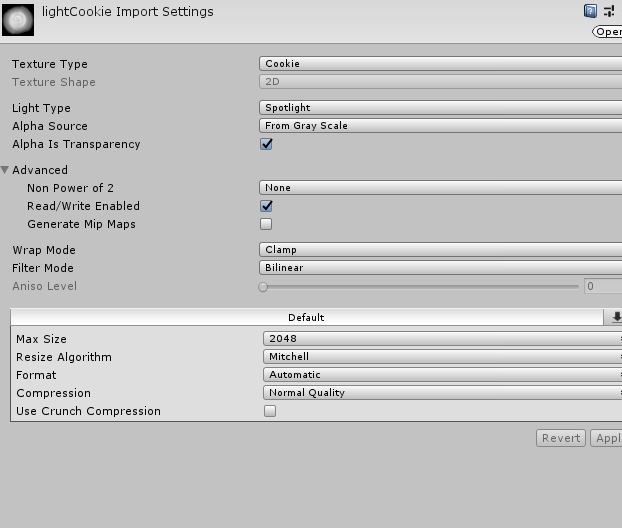Open the help reference book icon
Screen dimensions: 622x528
[x=590, y=11]
